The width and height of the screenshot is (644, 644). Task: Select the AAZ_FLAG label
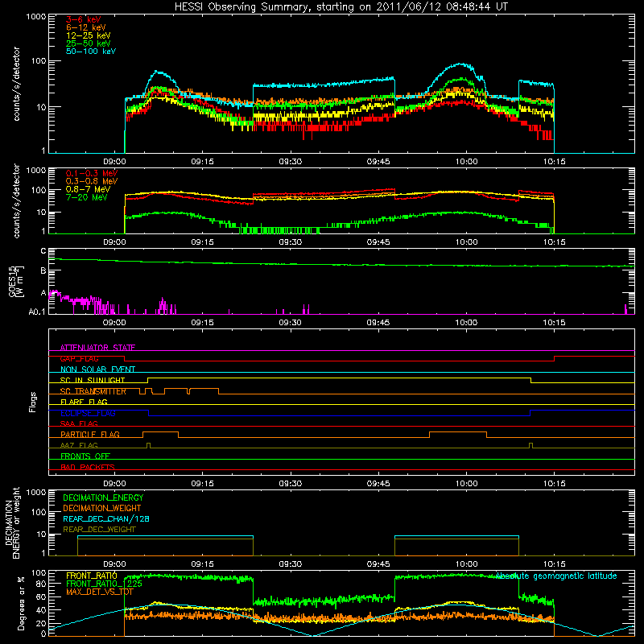[79, 445]
